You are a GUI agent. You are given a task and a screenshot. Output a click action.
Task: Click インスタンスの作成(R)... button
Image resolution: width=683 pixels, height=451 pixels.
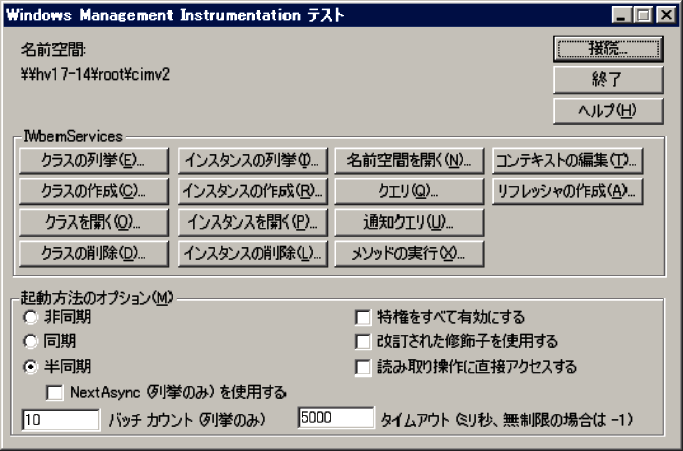(253, 191)
